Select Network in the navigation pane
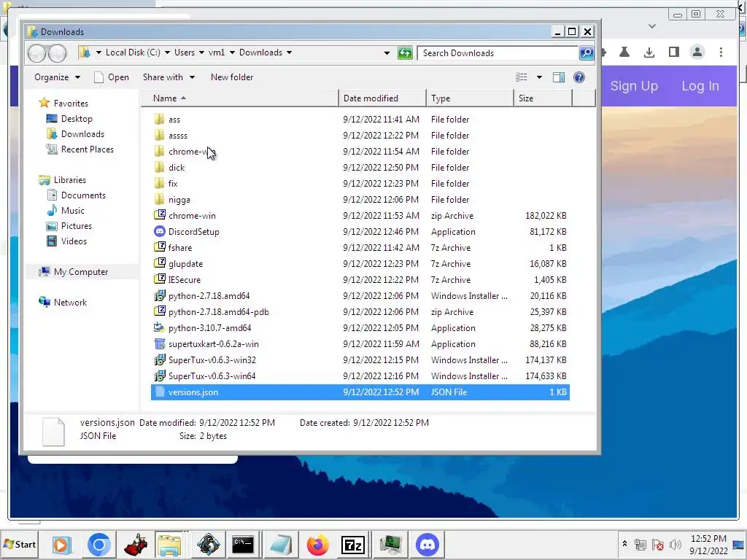Viewport: 747px width, 560px height. click(x=63, y=302)
